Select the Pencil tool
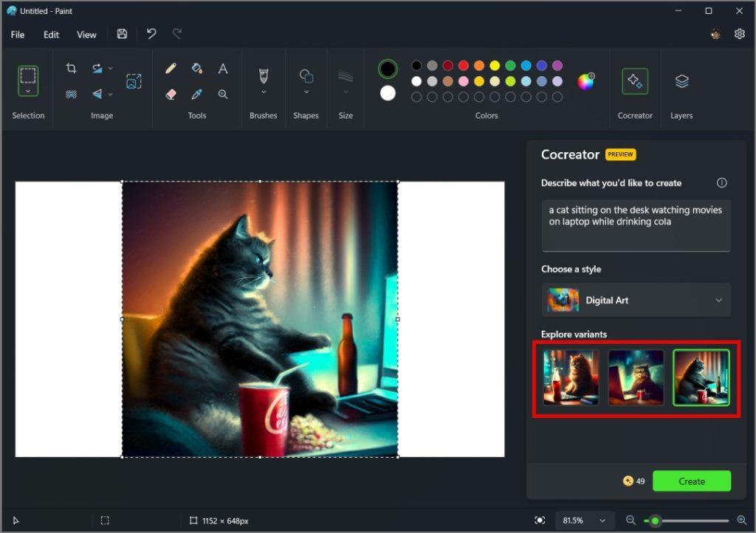Screen dimensions: 756x533 click(171, 69)
